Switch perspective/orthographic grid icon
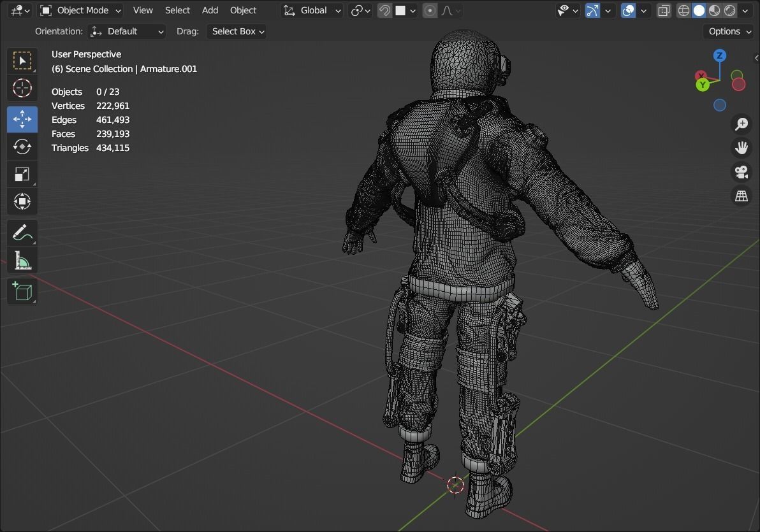The height and width of the screenshot is (532, 760). point(741,196)
